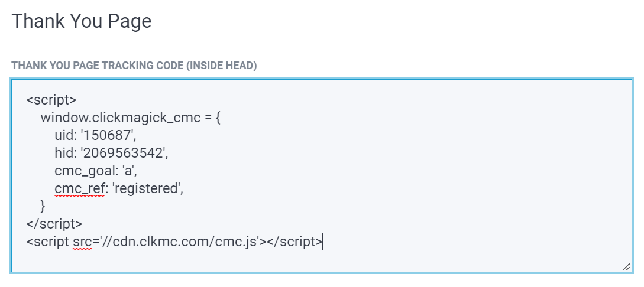The height and width of the screenshot is (287, 644).
Task: Click the underlined src attribute
Action: (82, 242)
